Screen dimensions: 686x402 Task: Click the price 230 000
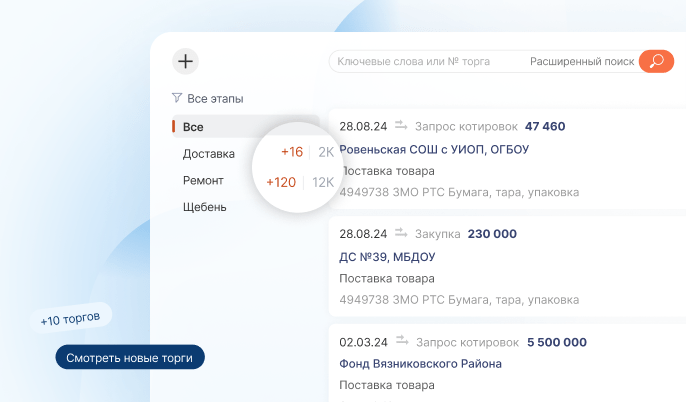point(492,234)
